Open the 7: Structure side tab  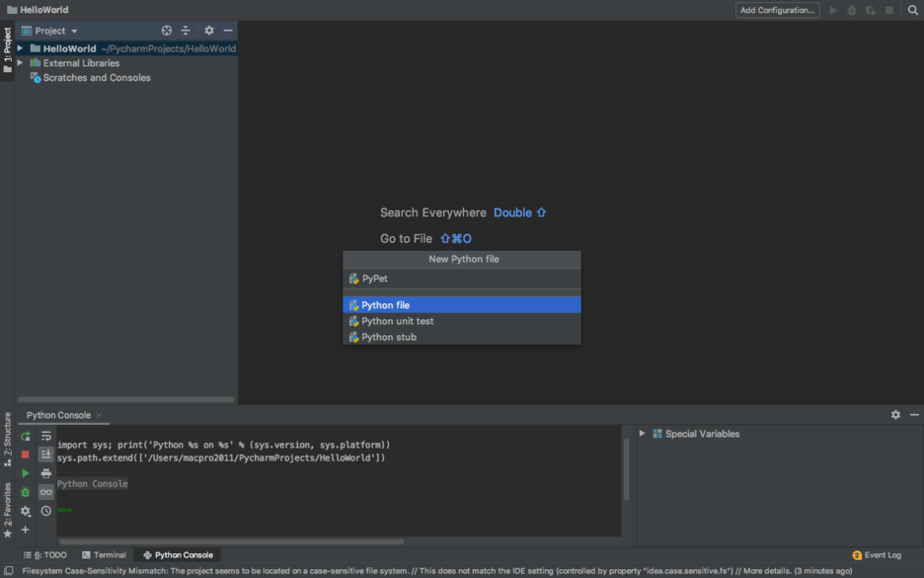[7, 439]
